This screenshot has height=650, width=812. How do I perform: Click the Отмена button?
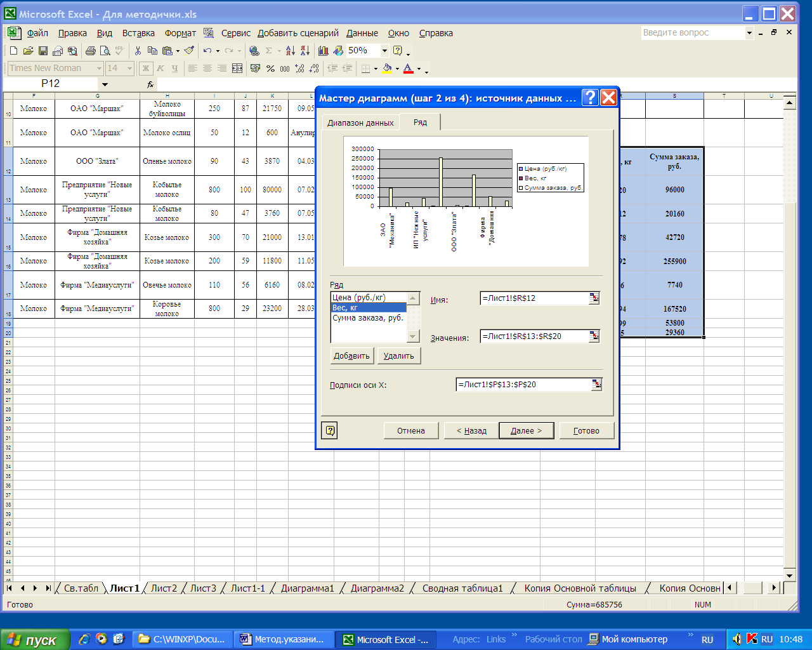(x=411, y=430)
